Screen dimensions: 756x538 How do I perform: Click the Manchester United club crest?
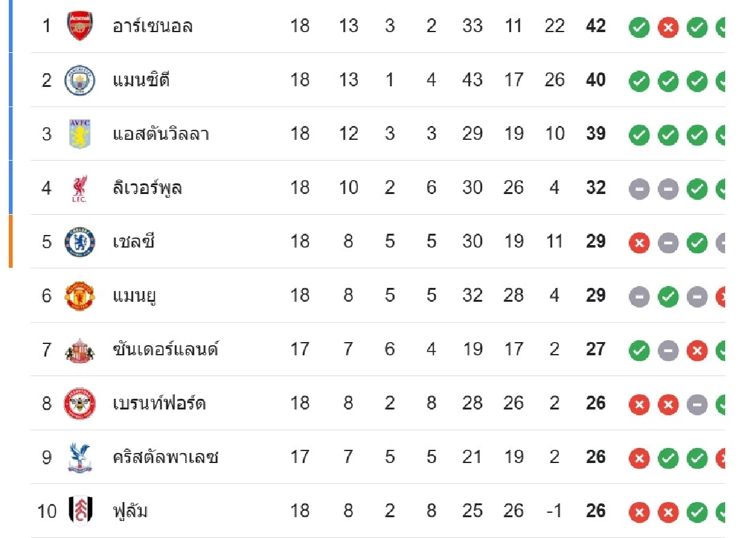pyautogui.click(x=80, y=296)
